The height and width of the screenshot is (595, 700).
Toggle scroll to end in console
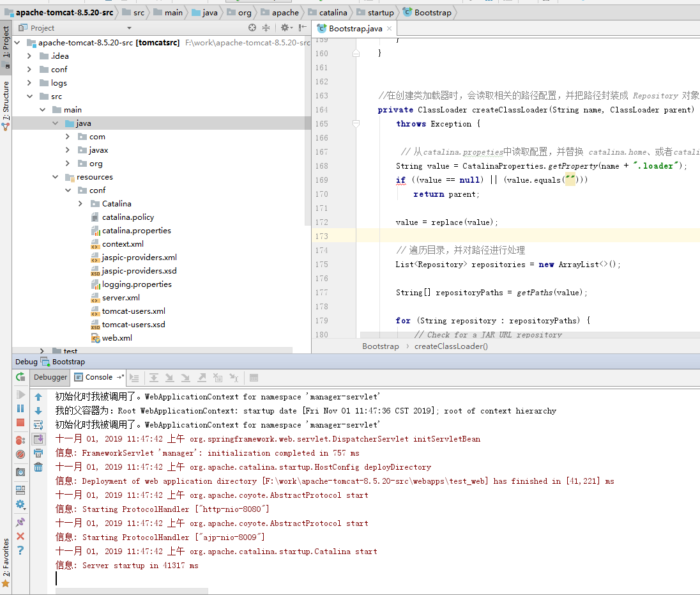click(38, 439)
